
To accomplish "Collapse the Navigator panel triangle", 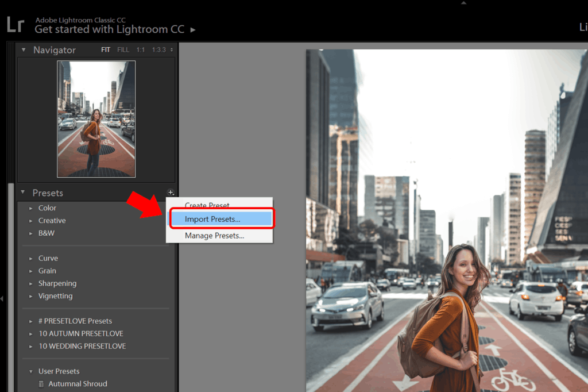I will click(x=24, y=50).
